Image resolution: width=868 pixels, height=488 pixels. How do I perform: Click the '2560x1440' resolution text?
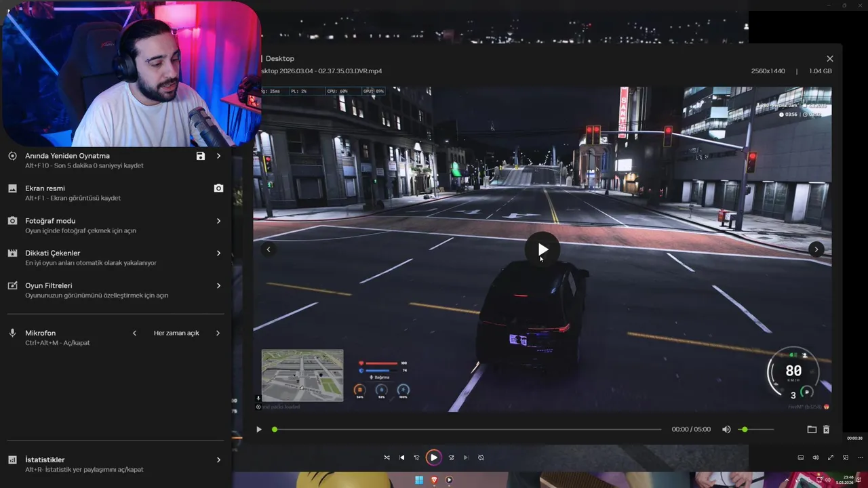(768, 71)
